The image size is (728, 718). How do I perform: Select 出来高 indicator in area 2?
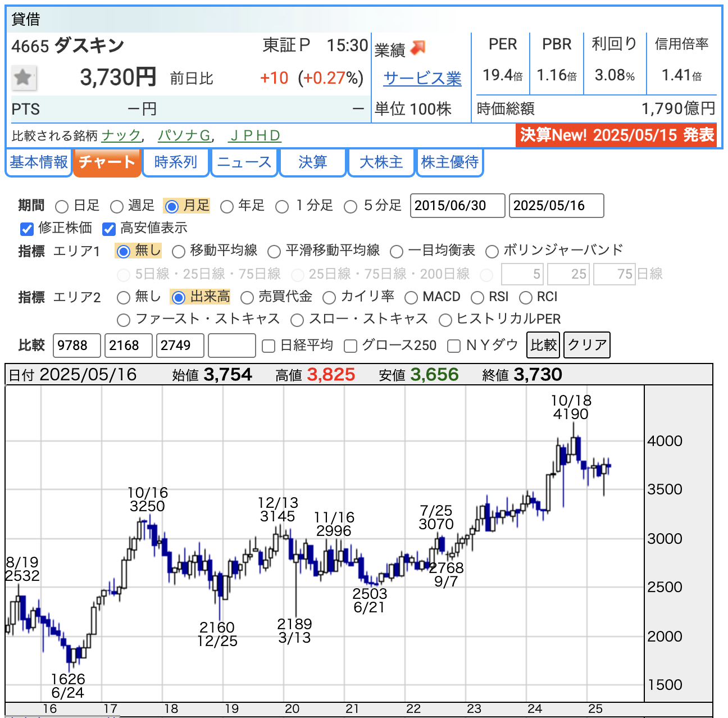coord(179,297)
